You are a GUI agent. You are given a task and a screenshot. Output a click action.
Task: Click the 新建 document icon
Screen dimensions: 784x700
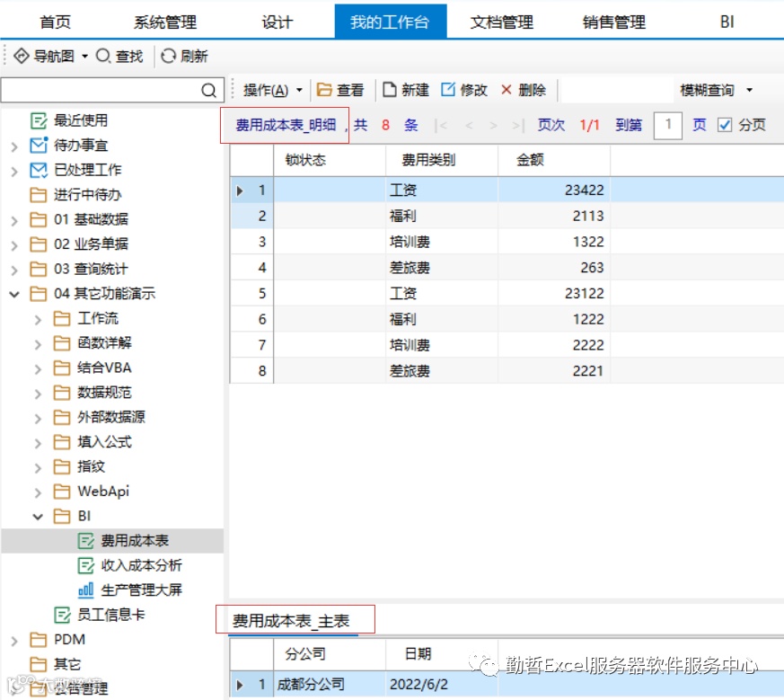point(389,90)
